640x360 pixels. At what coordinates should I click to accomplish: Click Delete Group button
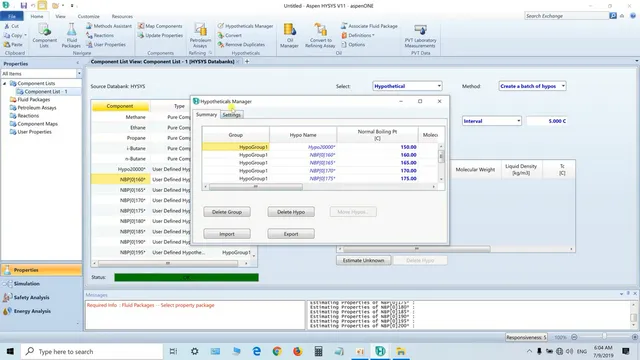click(227, 212)
